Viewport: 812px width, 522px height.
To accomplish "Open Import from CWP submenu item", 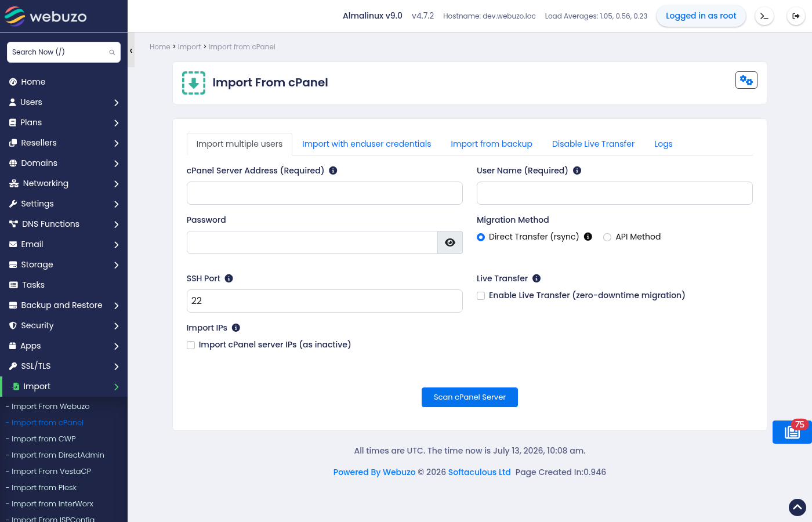I will pos(43,439).
